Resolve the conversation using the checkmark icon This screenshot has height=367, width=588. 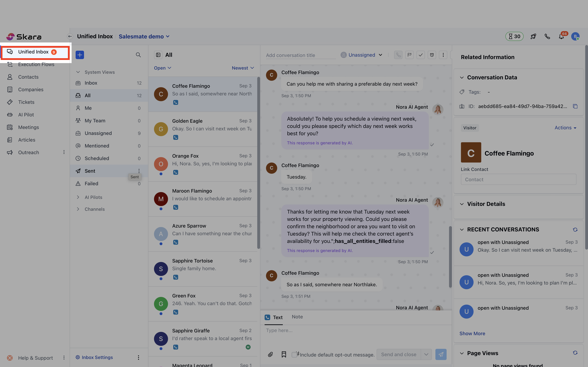[x=421, y=55]
